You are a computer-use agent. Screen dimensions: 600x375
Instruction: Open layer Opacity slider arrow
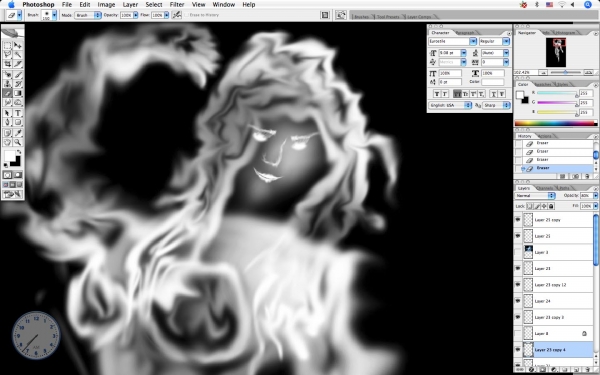coord(595,196)
